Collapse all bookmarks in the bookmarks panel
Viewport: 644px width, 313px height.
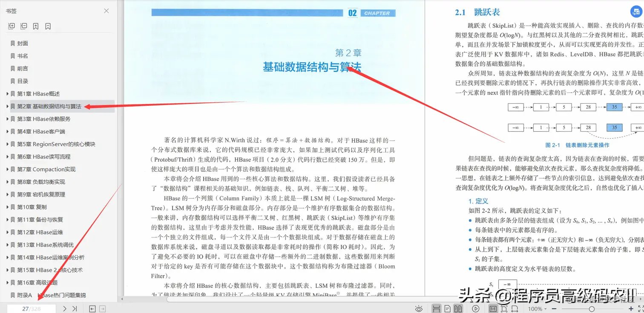click(23, 26)
